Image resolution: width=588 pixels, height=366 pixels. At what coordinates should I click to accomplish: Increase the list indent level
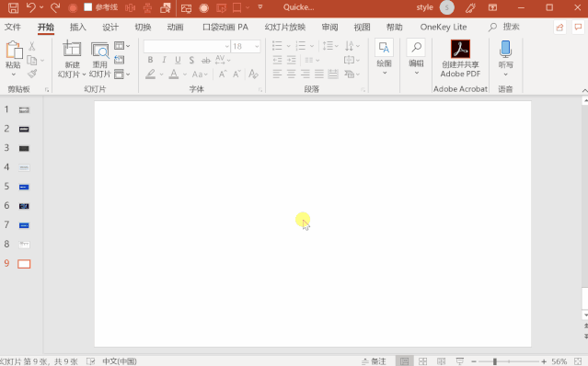click(x=292, y=60)
